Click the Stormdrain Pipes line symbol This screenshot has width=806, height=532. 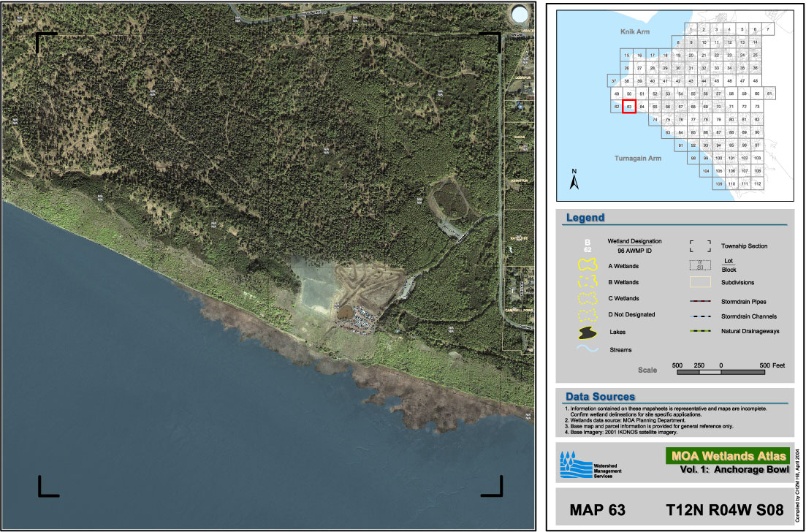click(x=701, y=301)
